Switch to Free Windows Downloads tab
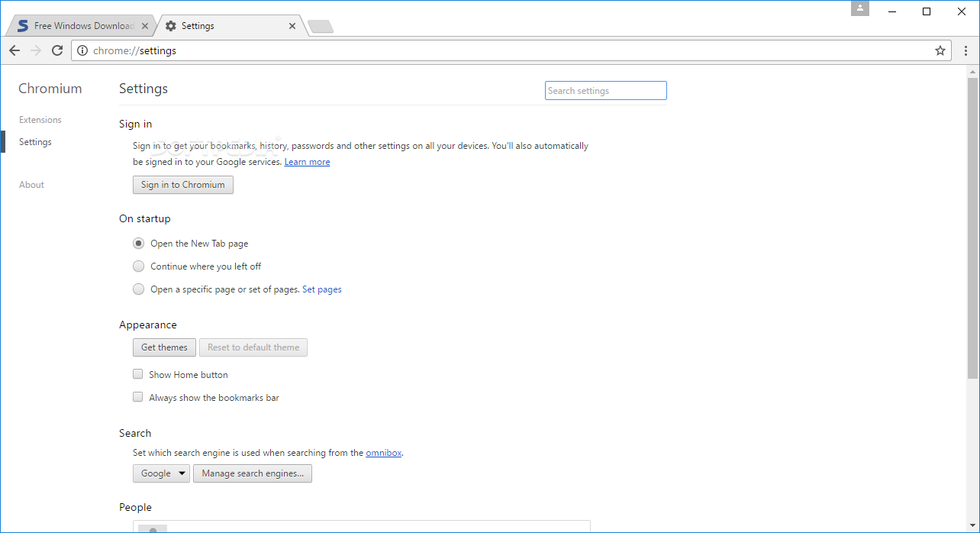Viewport: 980px width, 533px height. (x=82, y=26)
